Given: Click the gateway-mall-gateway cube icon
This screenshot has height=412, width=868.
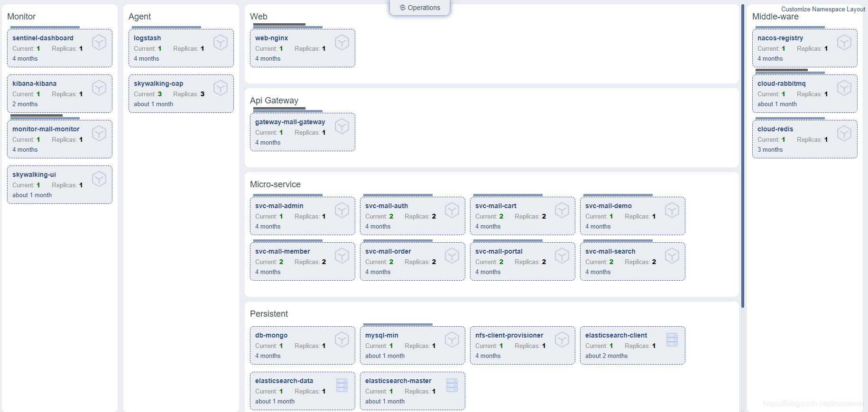Looking at the screenshot, I should [x=342, y=127].
